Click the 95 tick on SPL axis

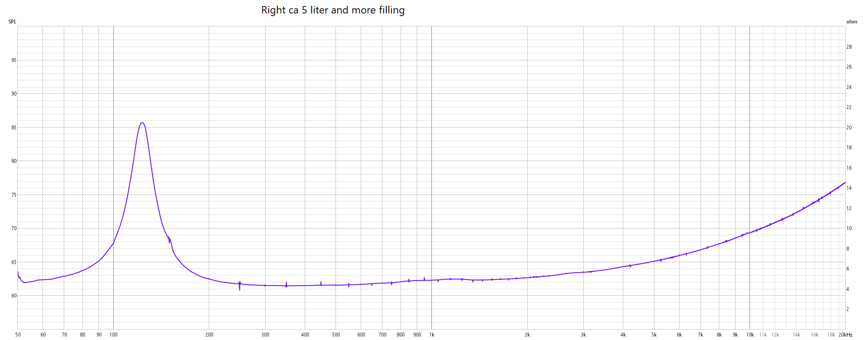(14, 60)
